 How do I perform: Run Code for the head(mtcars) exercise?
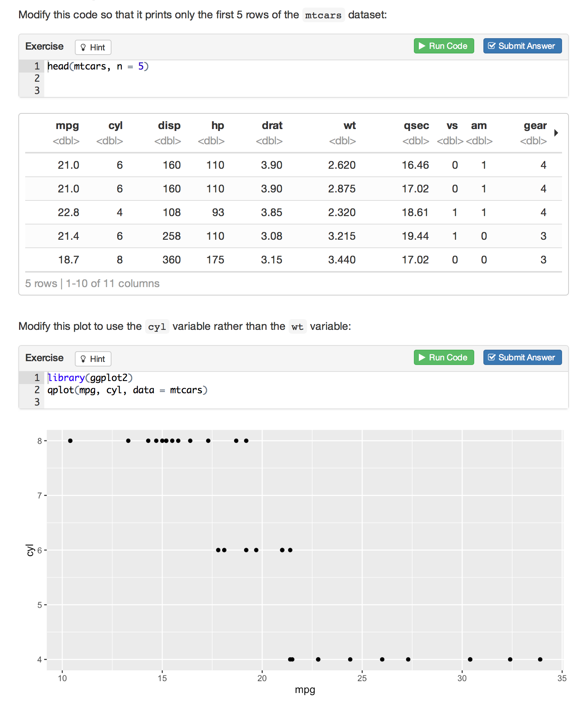pyautogui.click(x=444, y=46)
